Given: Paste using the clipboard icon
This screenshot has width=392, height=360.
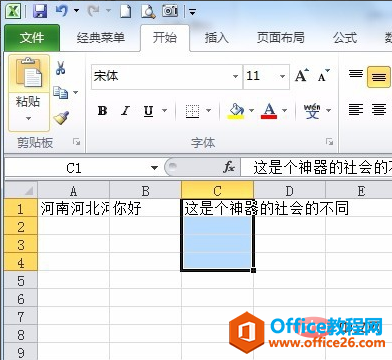Looking at the screenshot, I should (x=29, y=73).
